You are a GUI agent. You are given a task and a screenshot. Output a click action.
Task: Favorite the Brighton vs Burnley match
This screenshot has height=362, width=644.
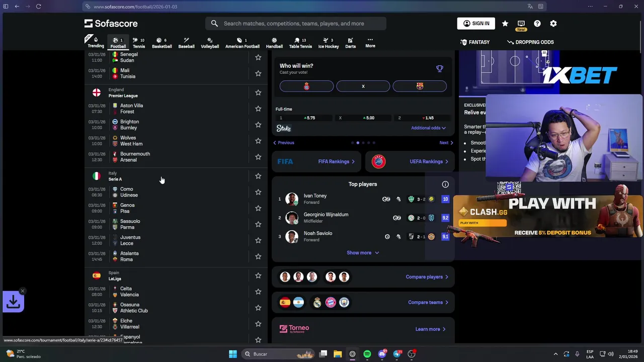coord(258,125)
